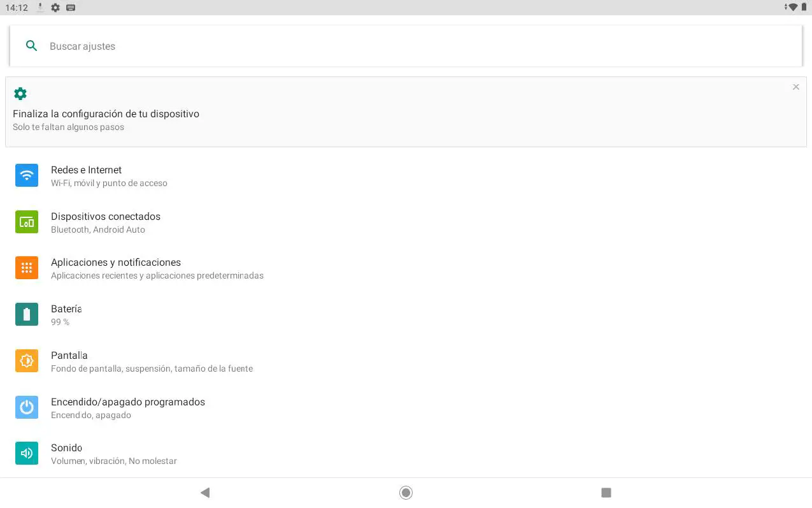Tap the orange brightness icon for Pantalla
Image resolution: width=812 pixels, height=508 pixels.
coord(27,361)
